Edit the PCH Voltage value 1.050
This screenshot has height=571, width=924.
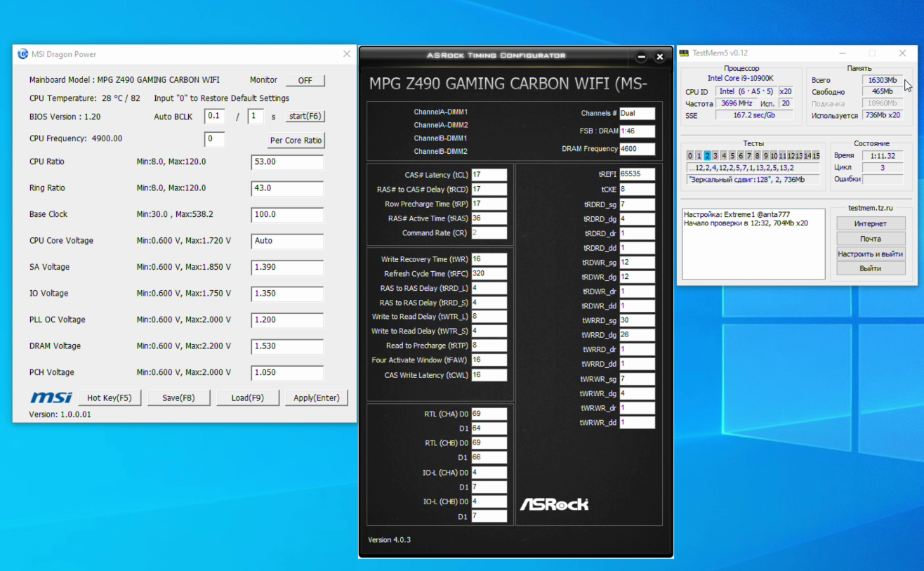pyautogui.click(x=287, y=373)
